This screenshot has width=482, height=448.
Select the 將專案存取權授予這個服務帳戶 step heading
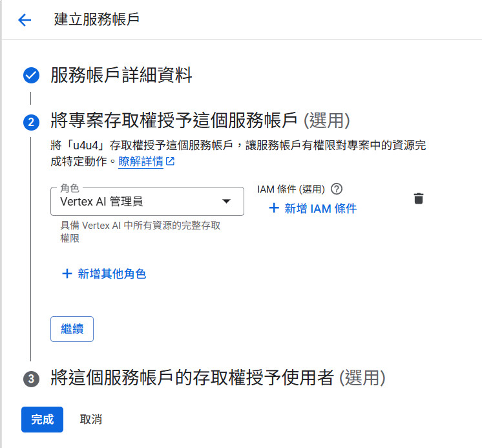(174, 120)
